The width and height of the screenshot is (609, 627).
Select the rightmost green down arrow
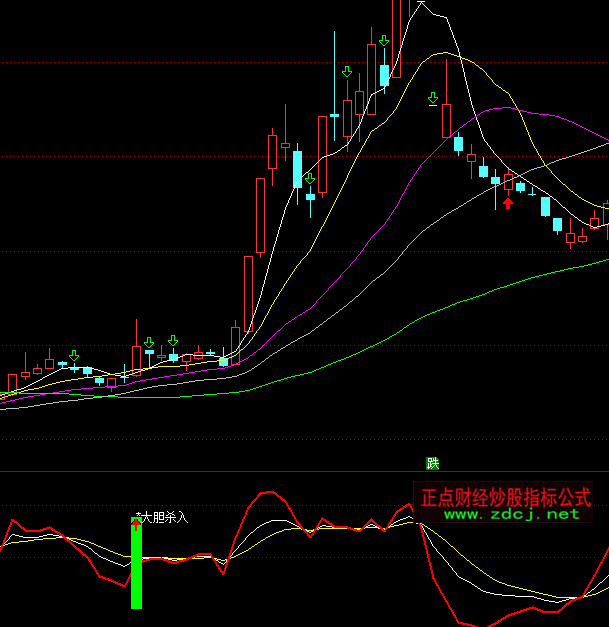433,98
